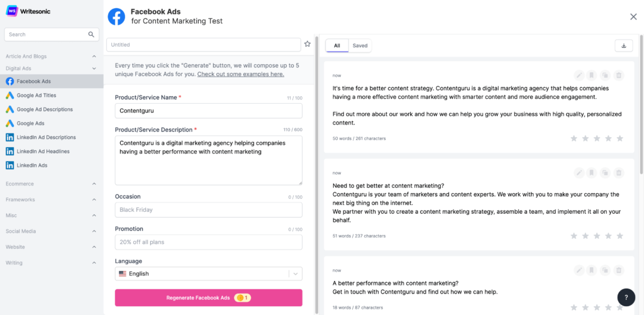The image size is (644, 315).
Task: Click the results panel vertical scrollbar
Action: pyautogui.click(x=641, y=104)
